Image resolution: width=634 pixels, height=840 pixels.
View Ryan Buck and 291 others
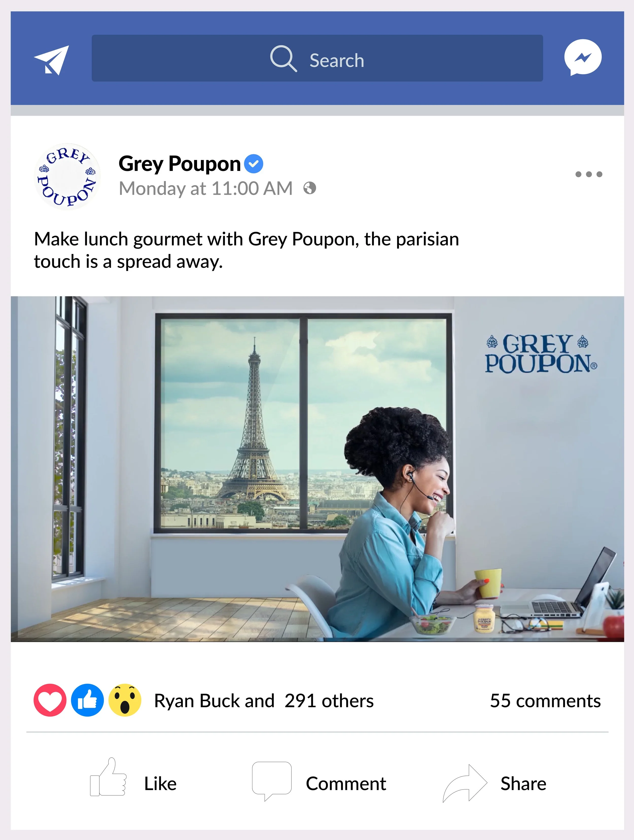coord(264,701)
